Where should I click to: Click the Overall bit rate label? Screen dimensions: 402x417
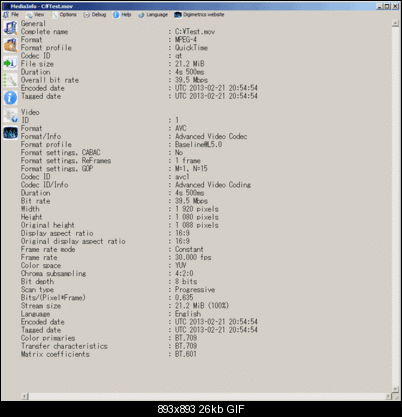click(x=50, y=80)
